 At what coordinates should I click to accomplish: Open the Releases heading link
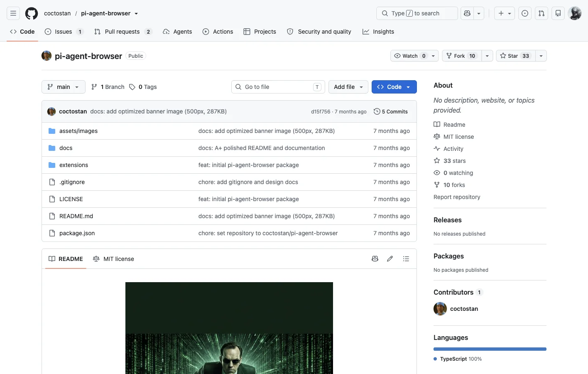448,220
